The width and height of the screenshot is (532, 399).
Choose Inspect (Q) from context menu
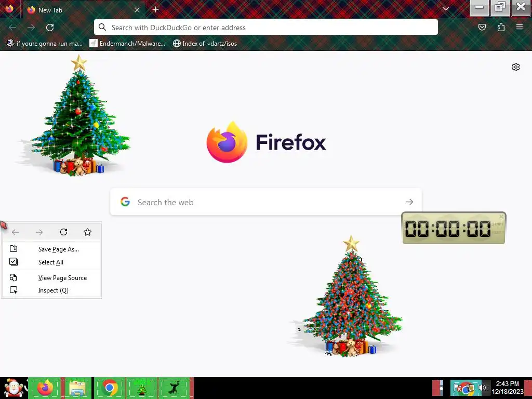51,290
